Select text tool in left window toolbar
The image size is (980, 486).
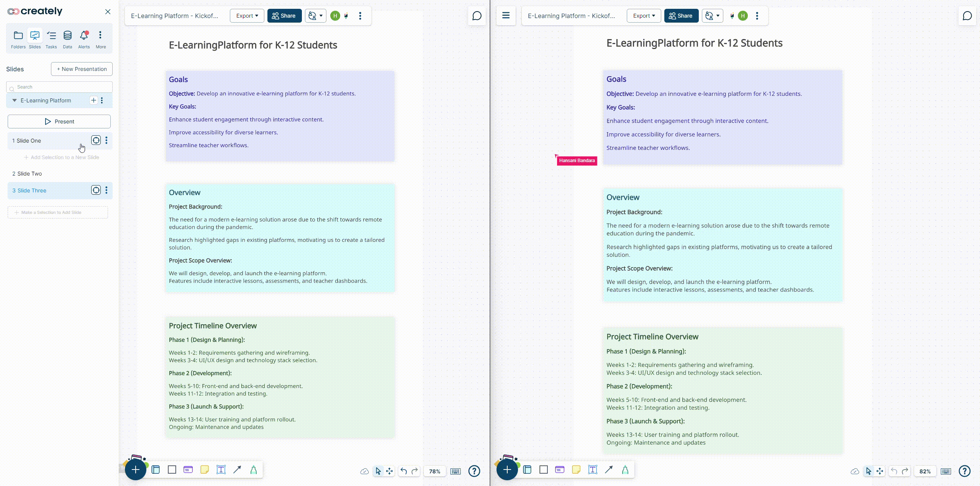[221, 470]
